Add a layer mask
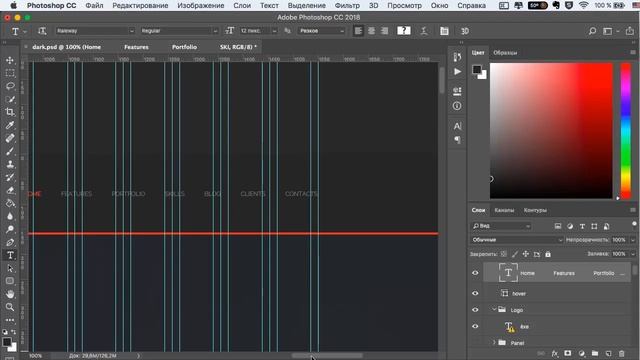The width and height of the screenshot is (640, 360). point(568,353)
